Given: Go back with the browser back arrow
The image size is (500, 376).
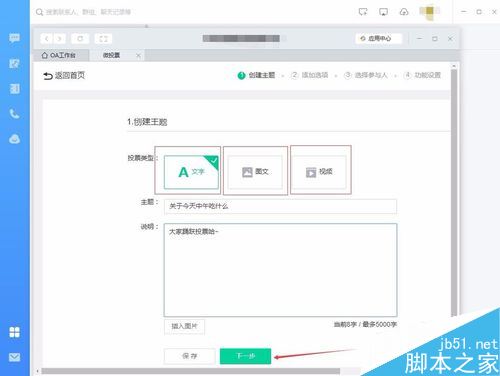Looking at the screenshot, I should click(47, 39).
